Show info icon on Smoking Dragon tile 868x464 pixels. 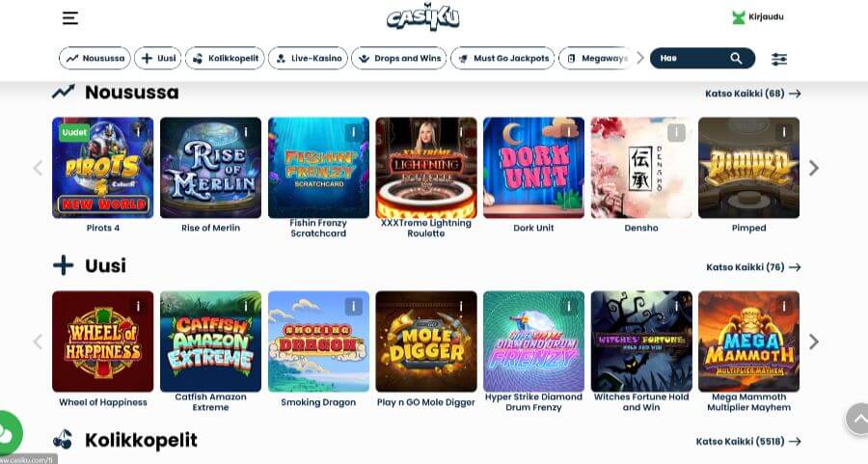pos(353,306)
